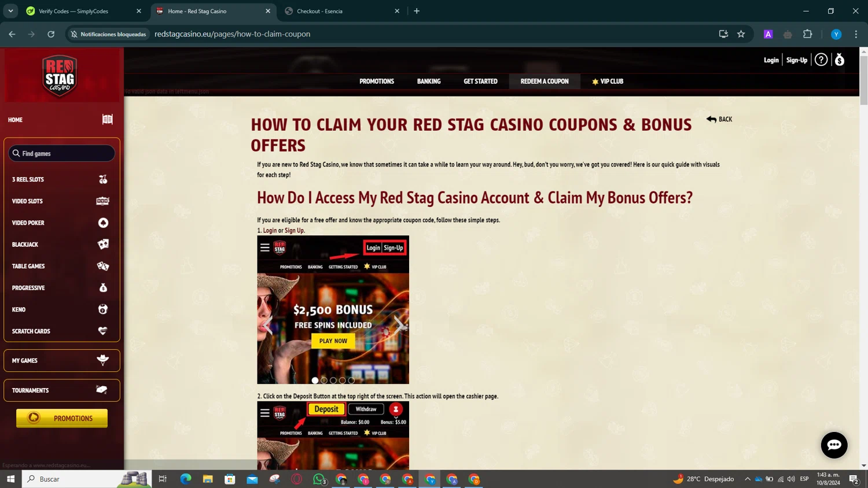Click the Login link in the header
The height and width of the screenshot is (488, 868).
pos(771,60)
